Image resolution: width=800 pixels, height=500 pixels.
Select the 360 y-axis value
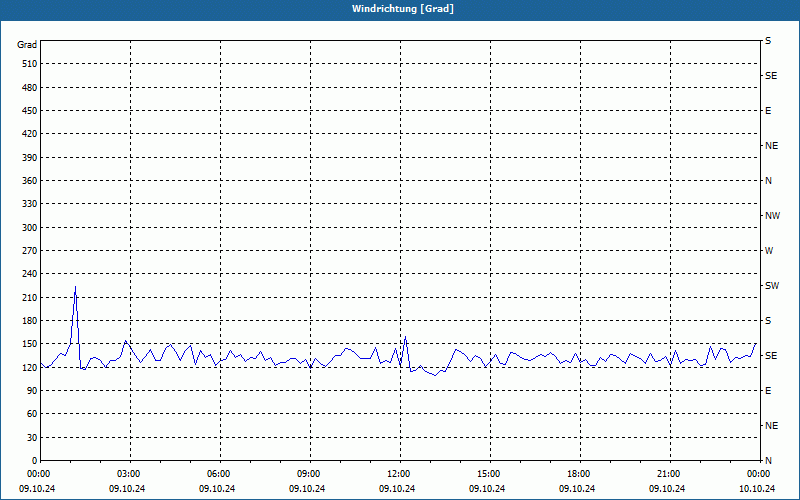tap(30, 181)
